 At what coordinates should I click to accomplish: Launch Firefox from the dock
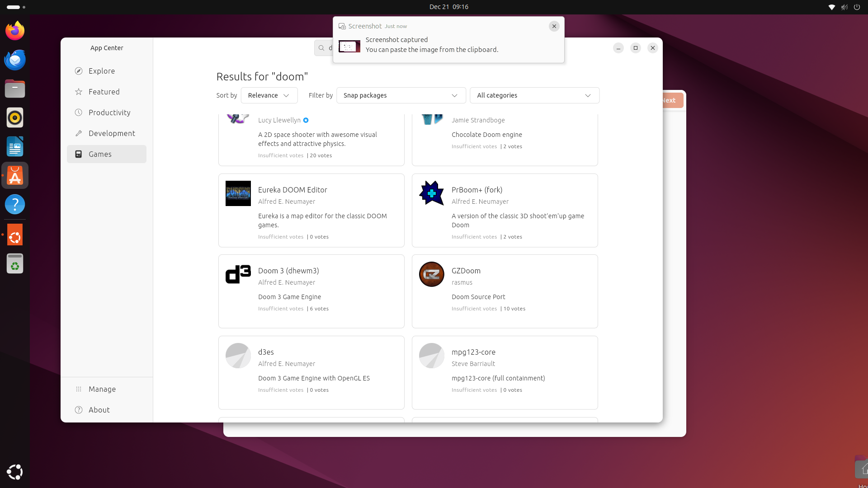point(15,31)
